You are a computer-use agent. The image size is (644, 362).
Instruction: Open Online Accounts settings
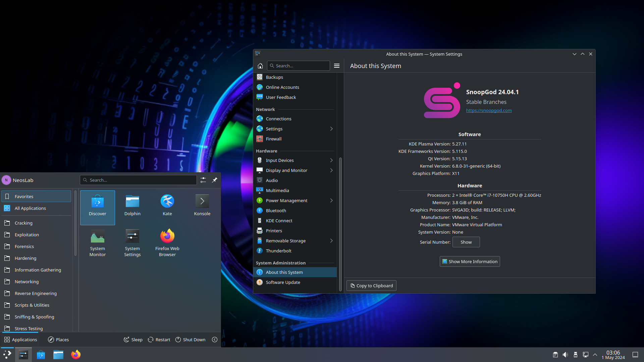pos(295,87)
